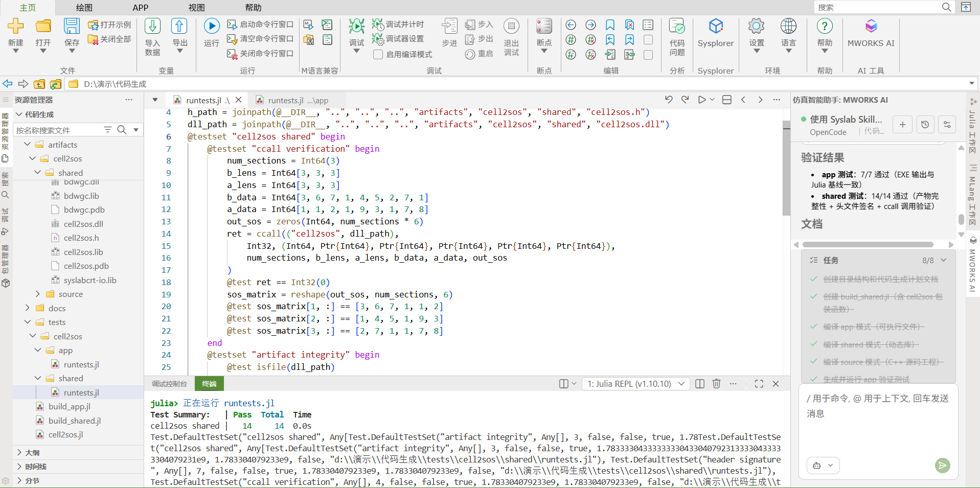Click the 设置 gear icon
This screenshot has height=488, width=980.
(757, 26)
